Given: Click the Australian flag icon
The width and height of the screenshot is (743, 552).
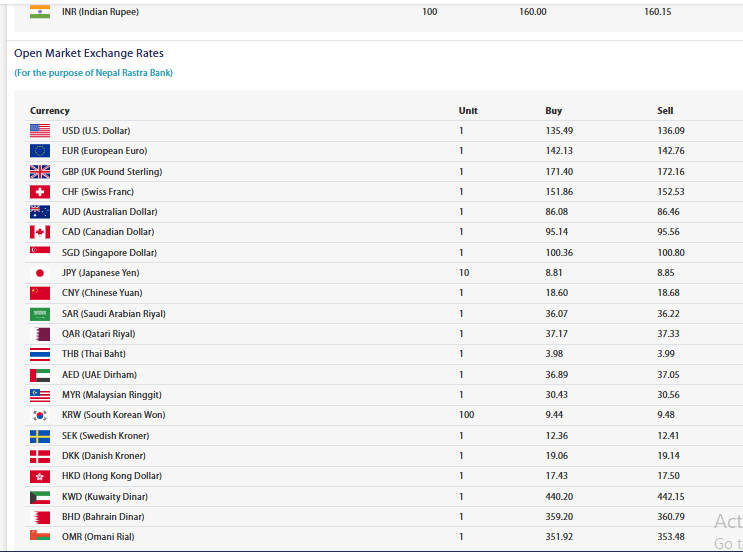Looking at the screenshot, I should tap(40, 212).
